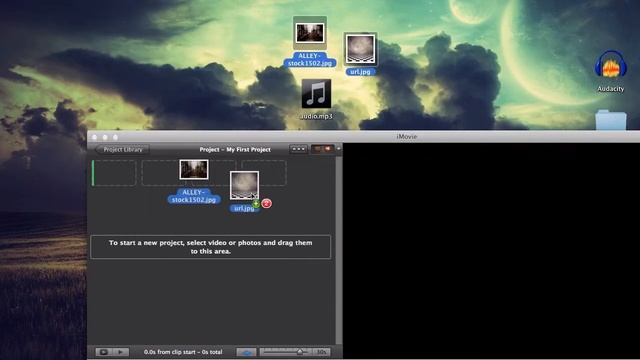Click the three-dots view button in iMovie
Viewport: 640px width, 360px height.
(298, 149)
